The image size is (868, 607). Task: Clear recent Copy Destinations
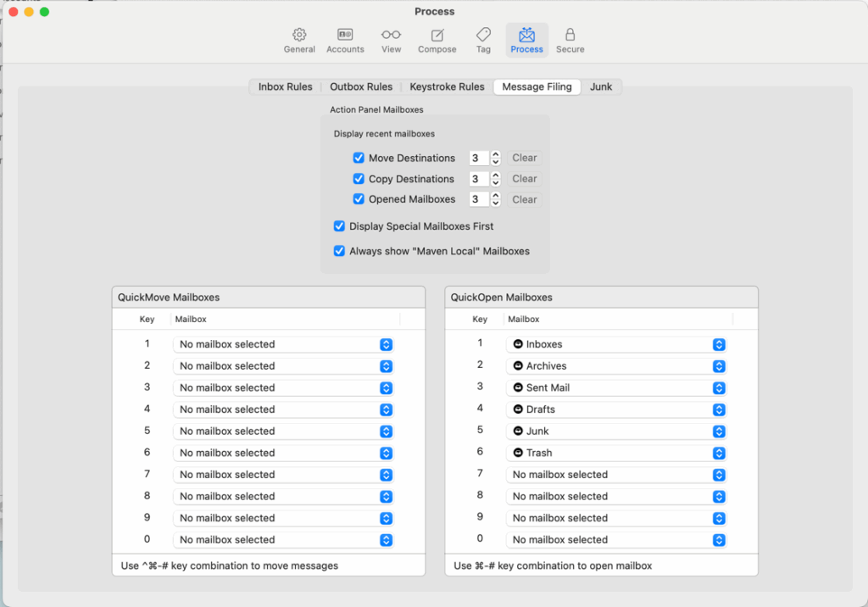524,179
